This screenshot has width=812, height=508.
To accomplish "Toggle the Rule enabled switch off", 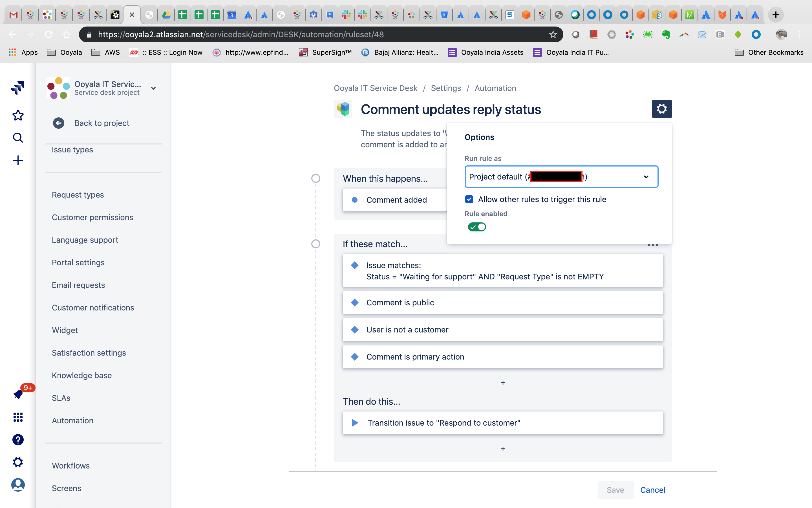I will 476,227.
